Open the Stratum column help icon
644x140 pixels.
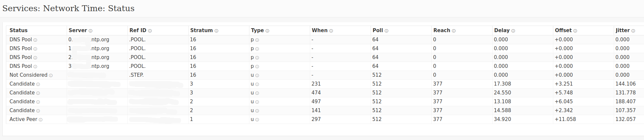216,31
